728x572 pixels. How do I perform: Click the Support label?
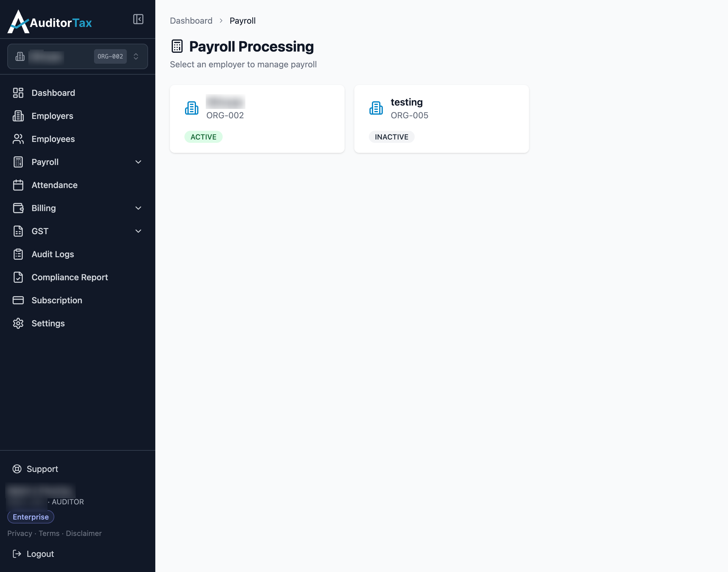42,469
